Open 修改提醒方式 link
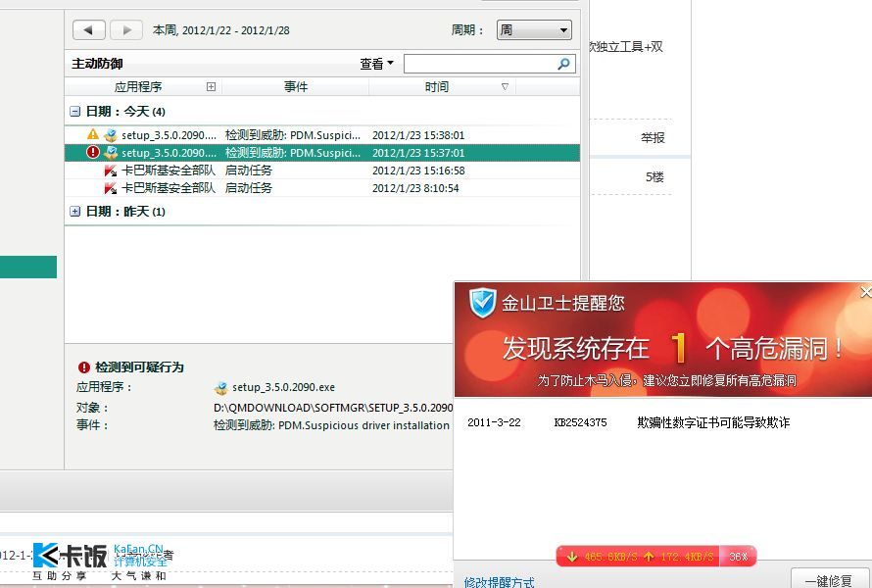The image size is (872, 588). 500,581
